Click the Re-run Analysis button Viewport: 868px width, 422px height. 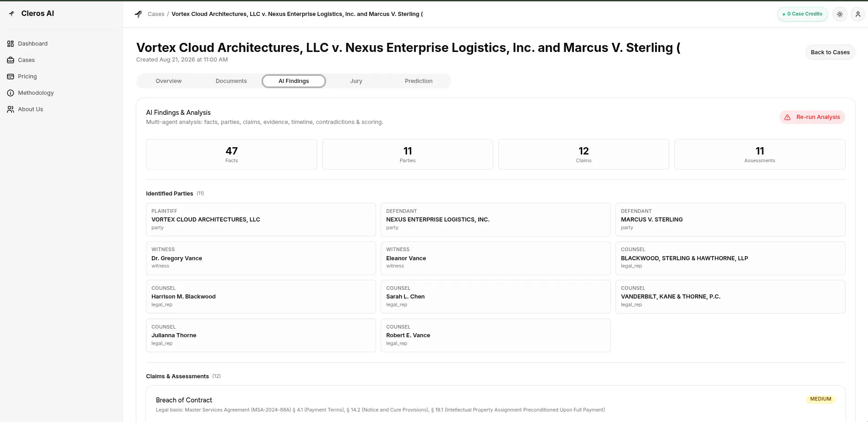click(x=812, y=117)
